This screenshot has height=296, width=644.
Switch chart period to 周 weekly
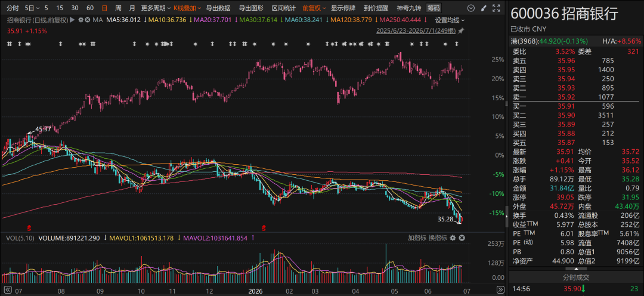click(x=118, y=8)
